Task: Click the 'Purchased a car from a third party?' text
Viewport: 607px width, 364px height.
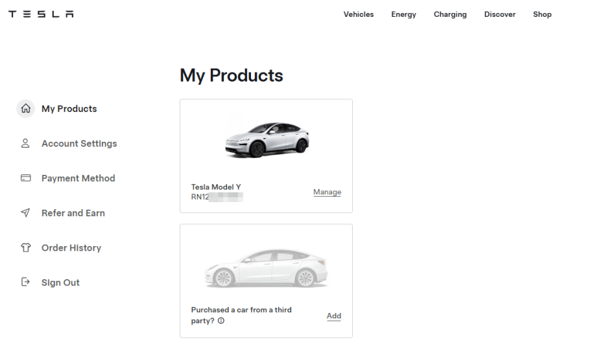Action: click(x=241, y=315)
